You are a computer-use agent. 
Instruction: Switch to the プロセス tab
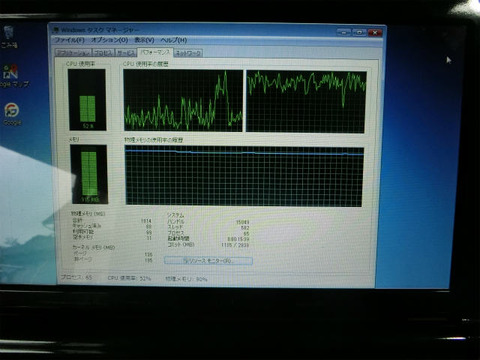click(103, 53)
